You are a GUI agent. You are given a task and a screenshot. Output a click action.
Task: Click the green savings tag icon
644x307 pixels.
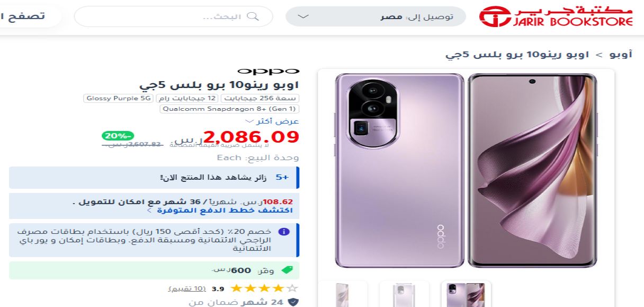287,270
